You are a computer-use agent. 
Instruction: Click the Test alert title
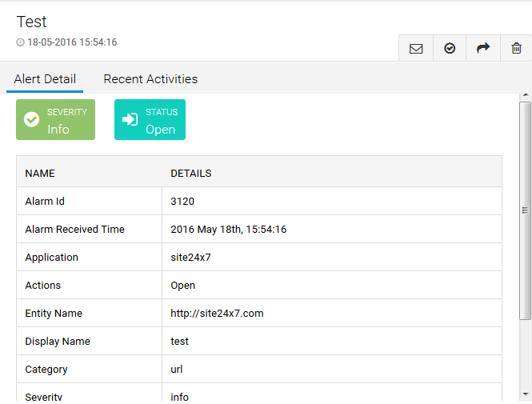click(32, 22)
